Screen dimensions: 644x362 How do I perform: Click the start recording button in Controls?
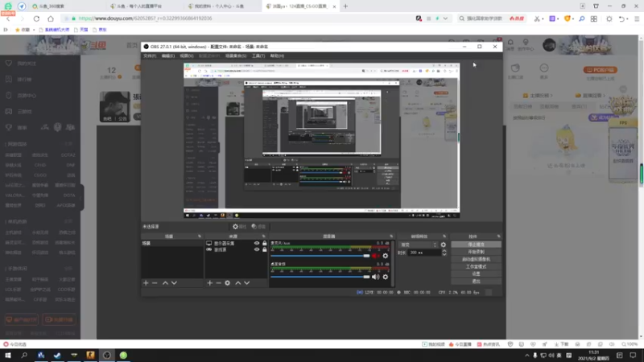point(476,252)
